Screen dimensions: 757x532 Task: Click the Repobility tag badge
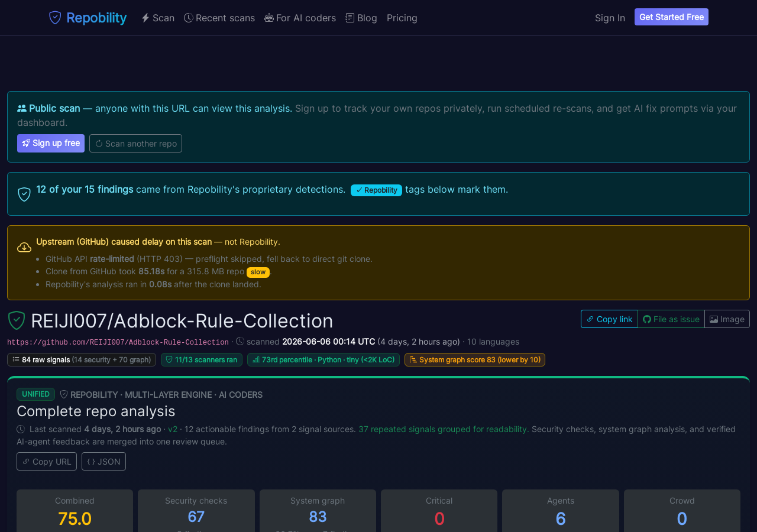click(x=376, y=190)
